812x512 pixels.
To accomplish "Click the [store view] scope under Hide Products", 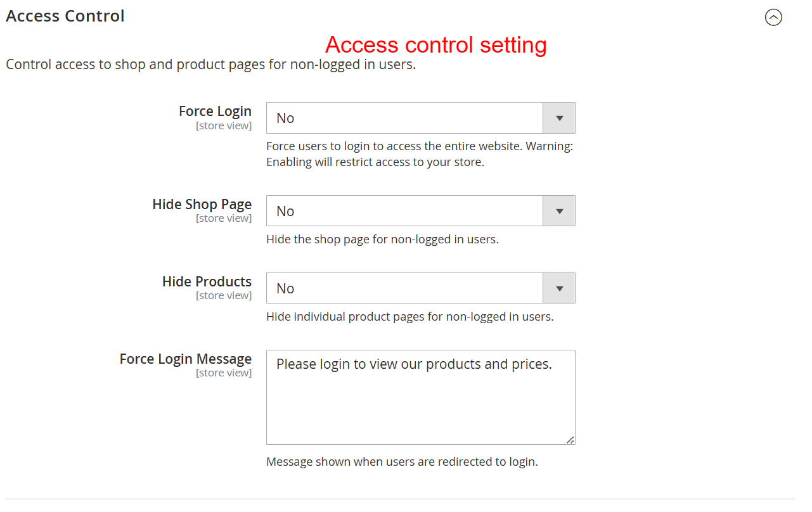I will coord(224,296).
